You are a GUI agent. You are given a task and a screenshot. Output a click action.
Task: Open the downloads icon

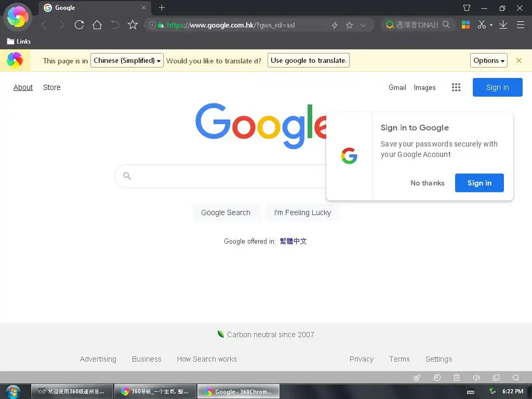click(503, 24)
